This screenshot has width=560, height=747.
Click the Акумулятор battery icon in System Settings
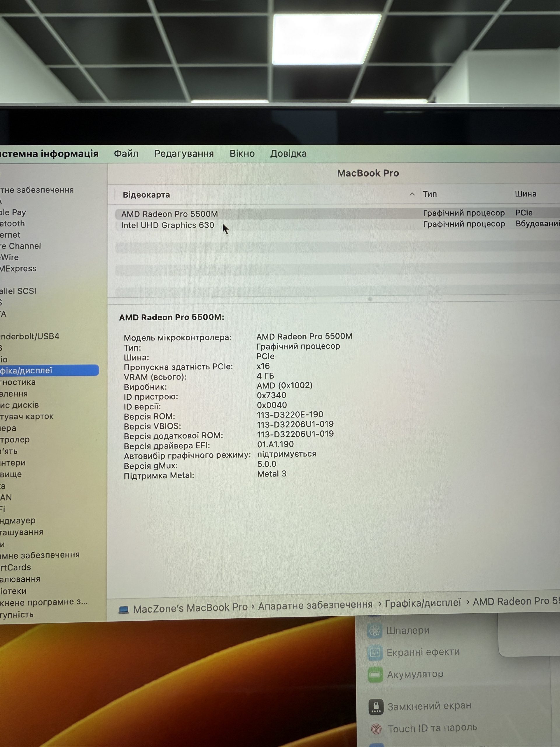point(375,675)
